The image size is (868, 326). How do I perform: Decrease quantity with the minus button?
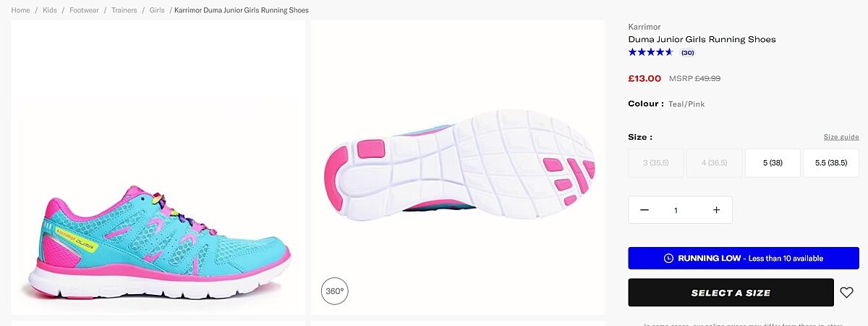644,210
